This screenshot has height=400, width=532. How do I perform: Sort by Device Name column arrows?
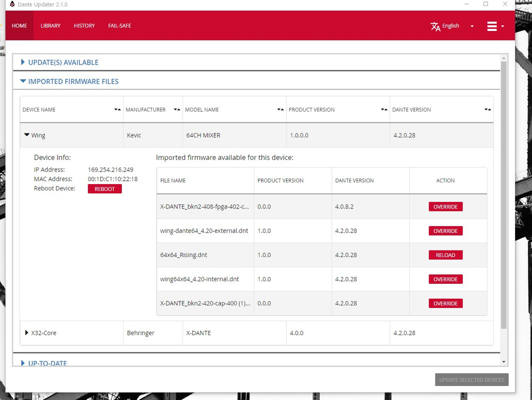click(118, 109)
